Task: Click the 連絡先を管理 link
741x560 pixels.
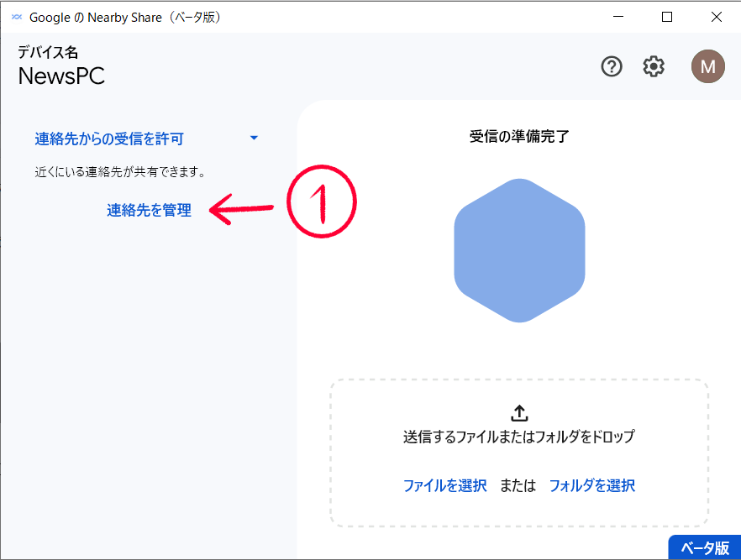Action: [x=149, y=211]
